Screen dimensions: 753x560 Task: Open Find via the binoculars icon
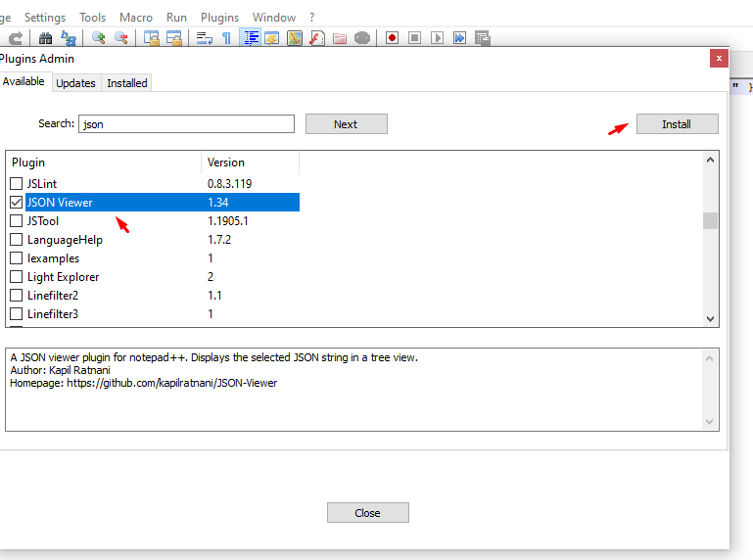point(46,38)
